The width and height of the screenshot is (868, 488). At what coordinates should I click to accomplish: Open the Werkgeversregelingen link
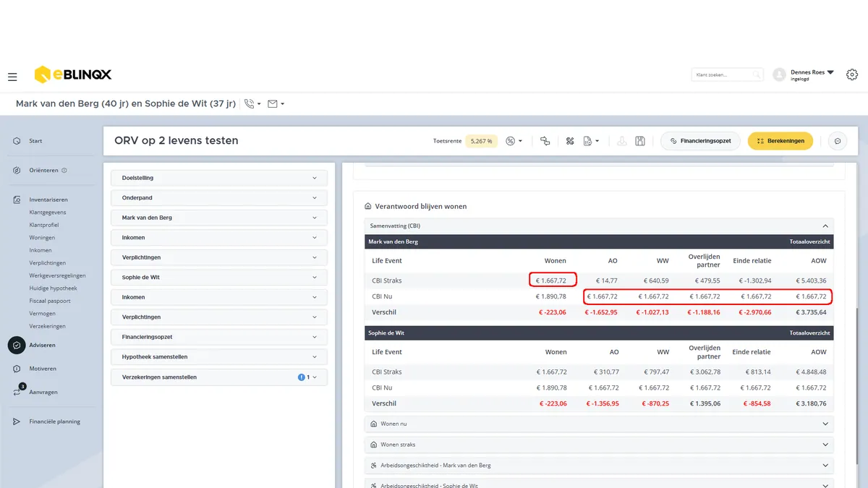[58, 275]
